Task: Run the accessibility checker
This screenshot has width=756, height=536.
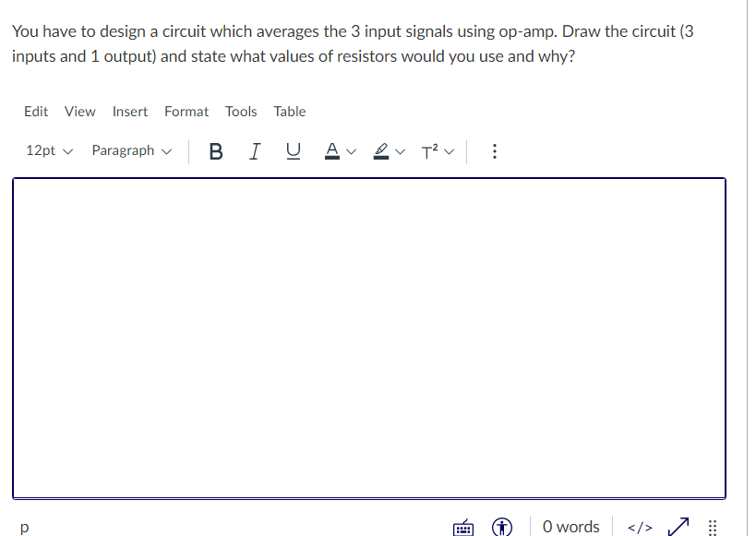Action: coord(502,527)
